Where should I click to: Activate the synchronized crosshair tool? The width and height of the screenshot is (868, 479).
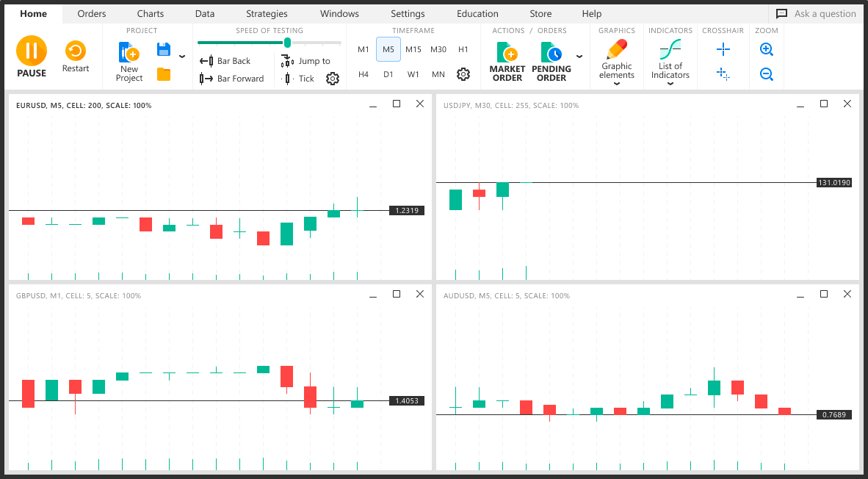coord(723,73)
